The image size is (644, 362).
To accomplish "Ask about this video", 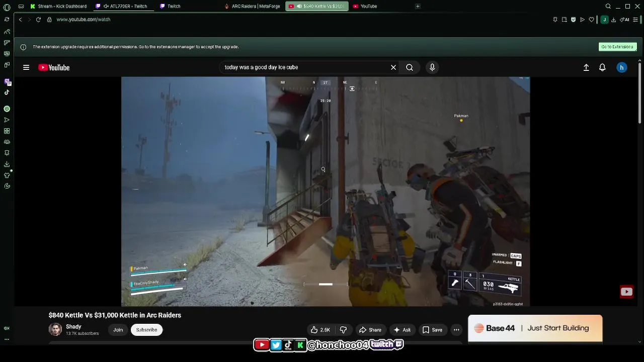I will (402, 330).
